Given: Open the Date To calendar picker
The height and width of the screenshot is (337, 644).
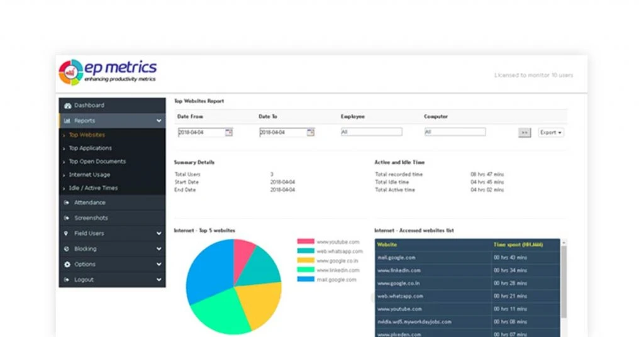Looking at the screenshot, I should click(x=311, y=132).
